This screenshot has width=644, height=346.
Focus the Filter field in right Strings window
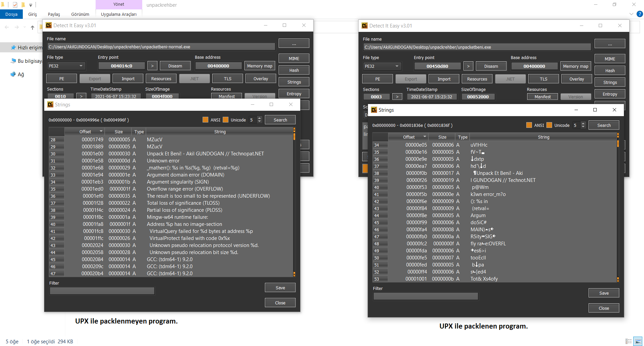[426, 296]
